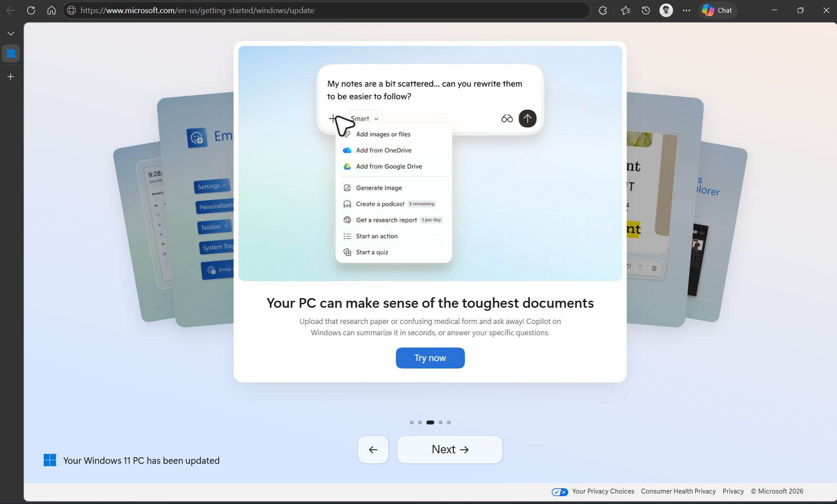Reload the page with the refresh icon
The image size is (837, 504).
pyautogui.click(x=31, y=10)
